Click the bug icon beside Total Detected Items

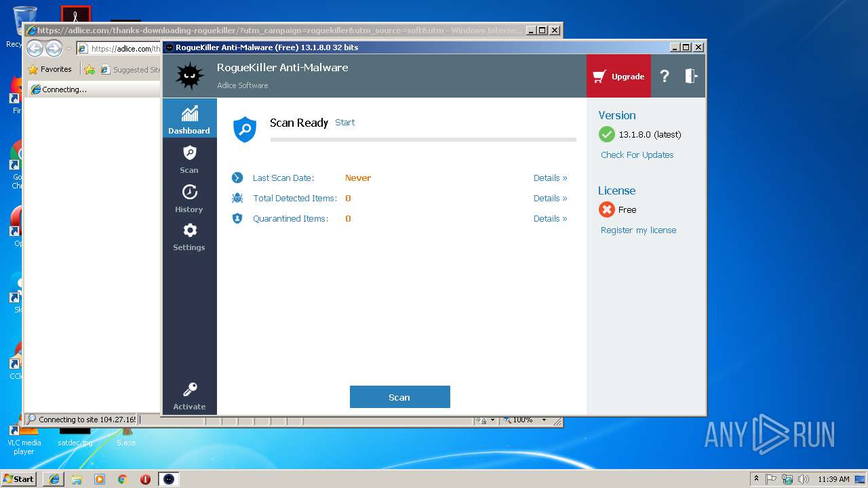[x=237, y=198]
